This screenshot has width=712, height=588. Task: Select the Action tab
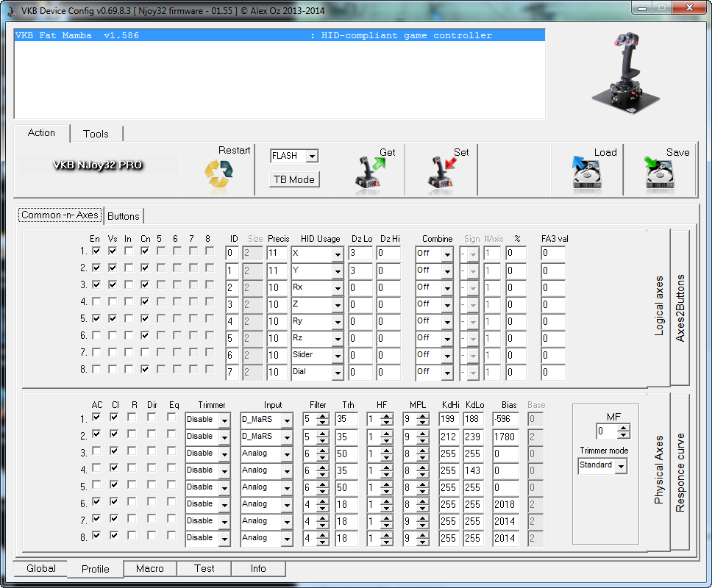pos(41,132)
